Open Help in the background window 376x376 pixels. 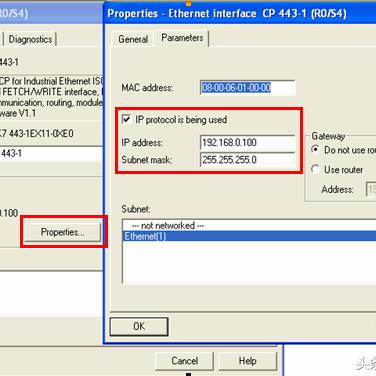point(247,361)
